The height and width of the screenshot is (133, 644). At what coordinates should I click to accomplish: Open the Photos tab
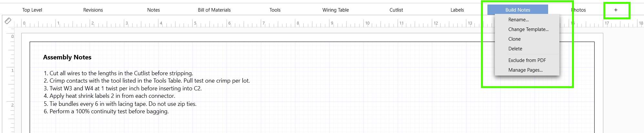pos(578,10)
